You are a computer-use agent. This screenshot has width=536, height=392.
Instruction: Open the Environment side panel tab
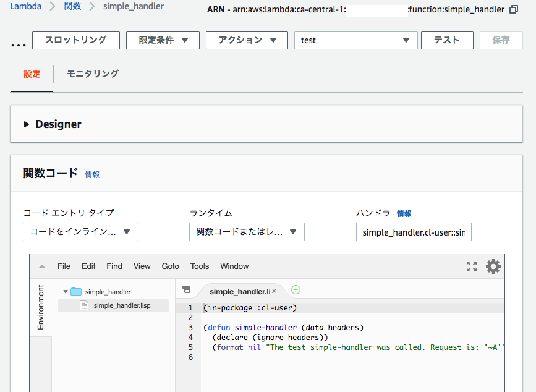(x=41, y=307)
